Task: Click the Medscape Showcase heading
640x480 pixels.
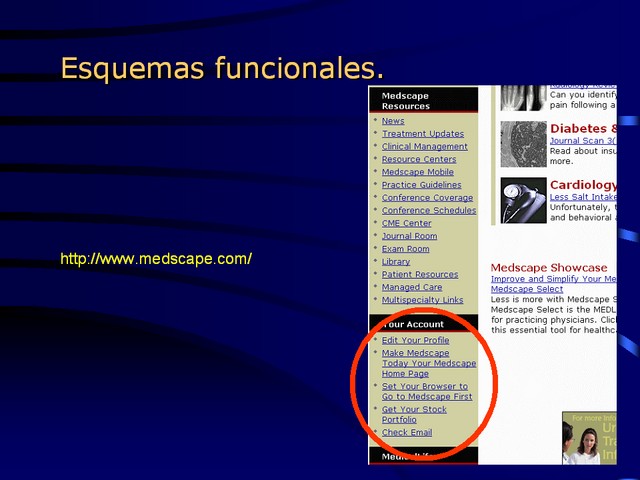Action: click(x=549, y=268)
